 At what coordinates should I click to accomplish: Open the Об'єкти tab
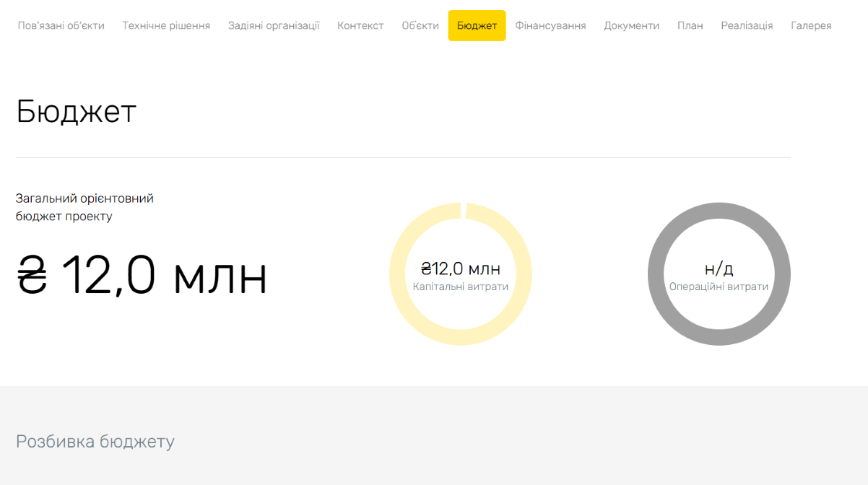[x=420, y=25]
